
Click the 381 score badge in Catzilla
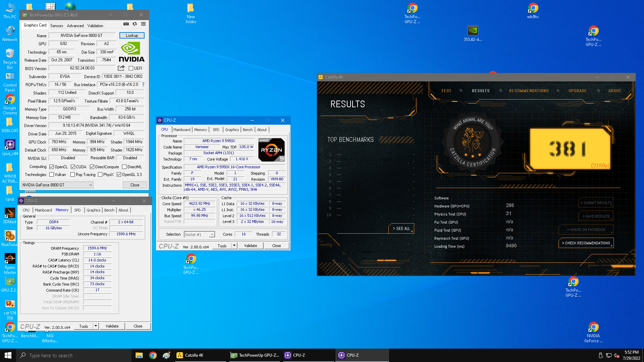coord(570,148)
